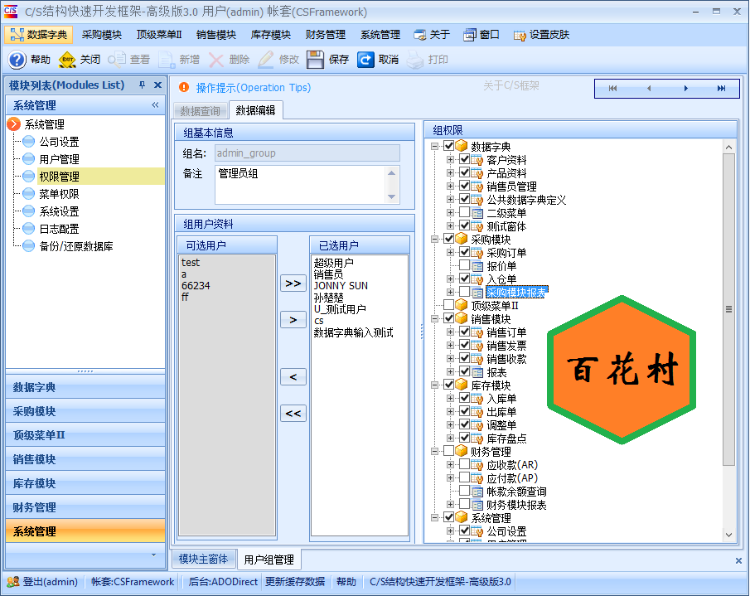Expand the 产品资料 tree node
750x596 pixels.
pos(450,172)
